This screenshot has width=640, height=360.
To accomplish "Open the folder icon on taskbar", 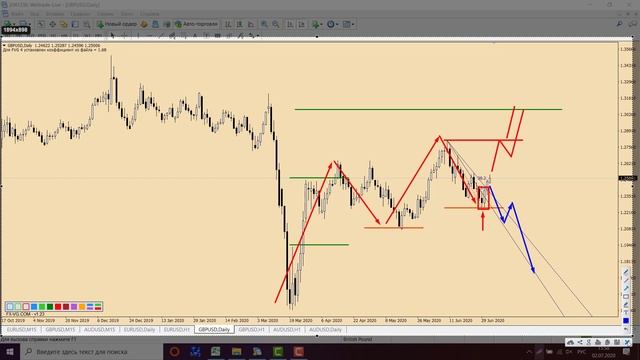I will (x=236, y=351).
